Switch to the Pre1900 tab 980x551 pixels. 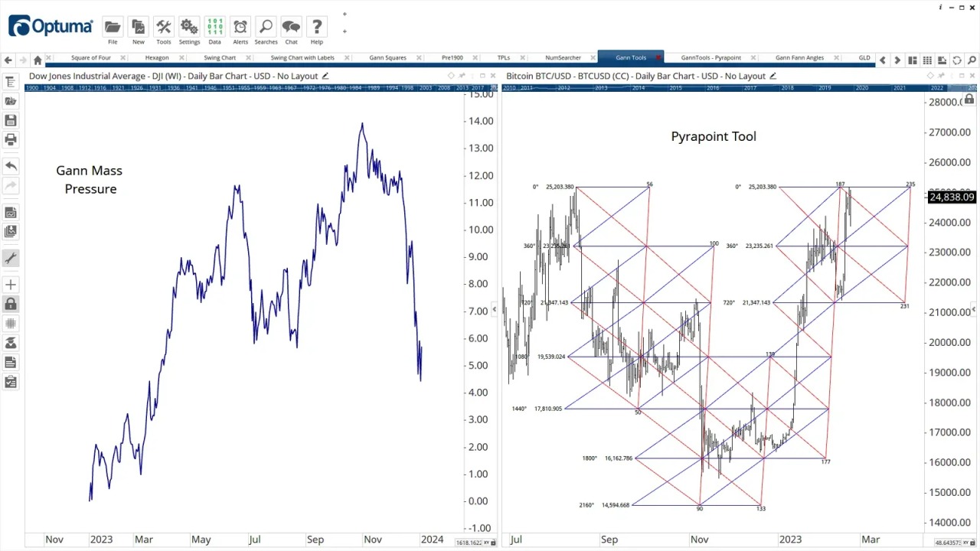[x=452, y=58]
